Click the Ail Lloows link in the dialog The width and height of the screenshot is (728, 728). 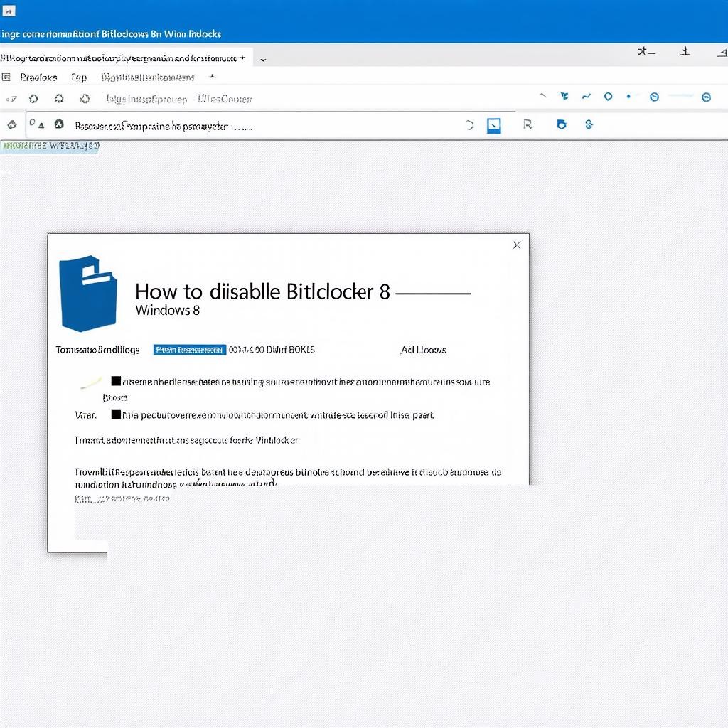[x=423, y=350]
